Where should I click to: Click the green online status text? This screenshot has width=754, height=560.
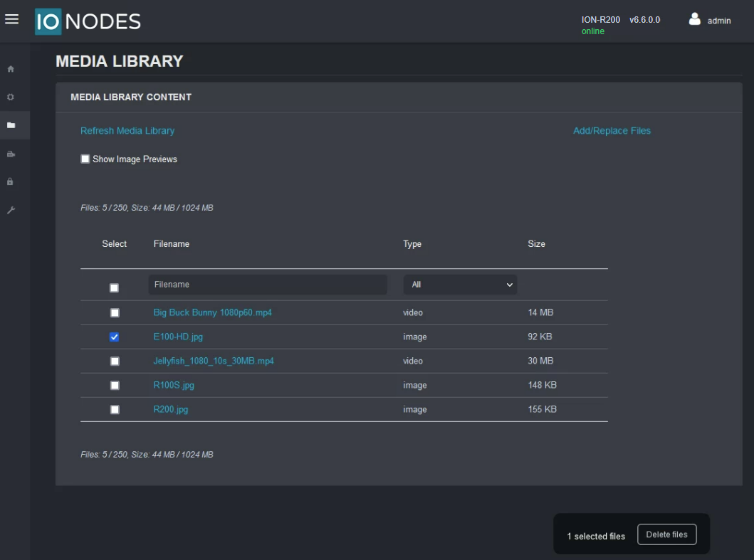tap(593, 31)
